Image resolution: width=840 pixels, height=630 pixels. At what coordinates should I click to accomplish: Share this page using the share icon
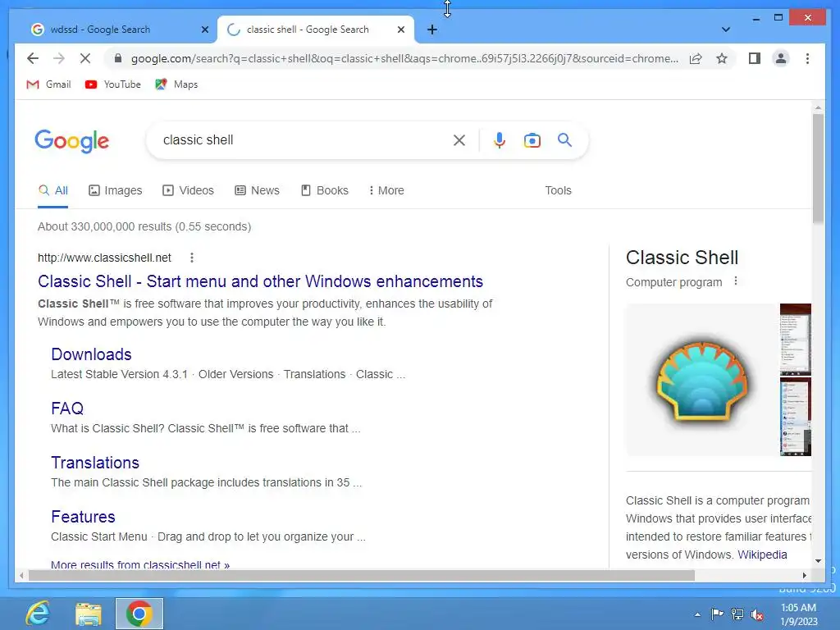point(696,58)
